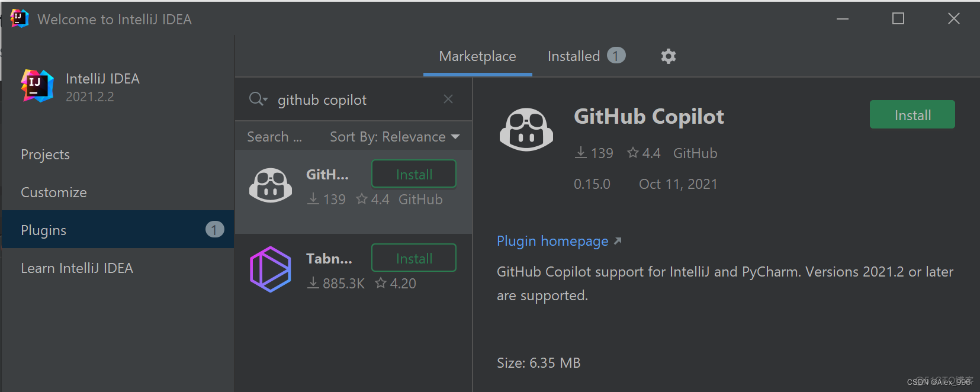Screen dimensions: 980x392
Task: Click the release date Oct 11, 2021
Action: [678, 184]
